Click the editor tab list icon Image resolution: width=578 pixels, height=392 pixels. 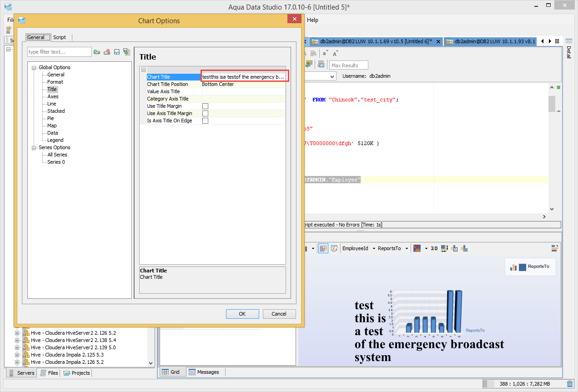pyautogui.click(x=557, y=41)
